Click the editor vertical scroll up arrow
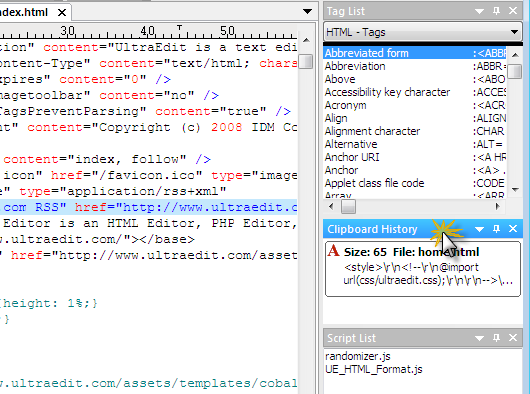 pyautogui.click(x=306, y=40)
